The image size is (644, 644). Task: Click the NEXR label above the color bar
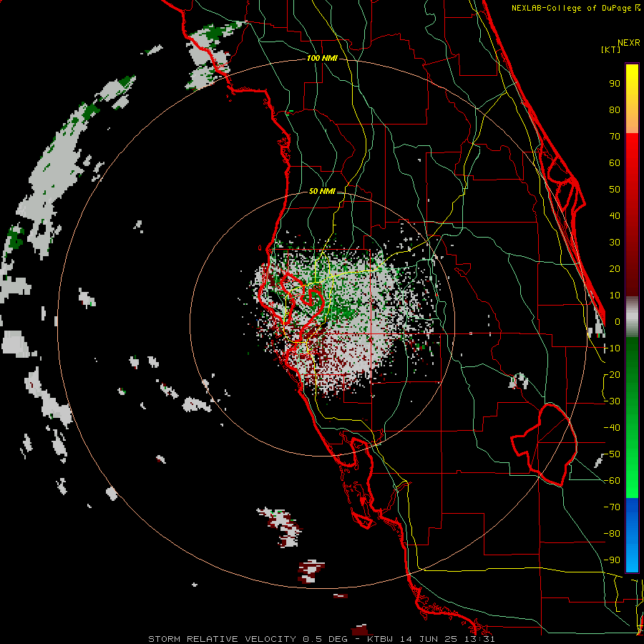coord(629,43)
